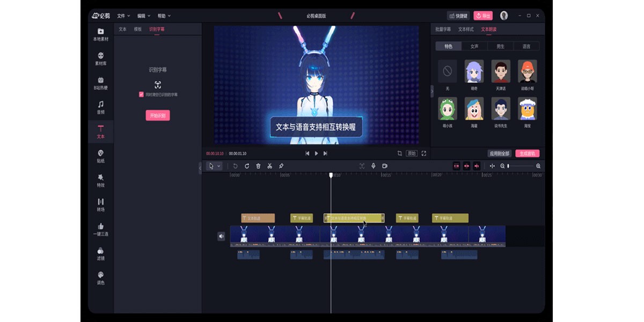
Task: Play the preview video
Action: coord(316,153)
